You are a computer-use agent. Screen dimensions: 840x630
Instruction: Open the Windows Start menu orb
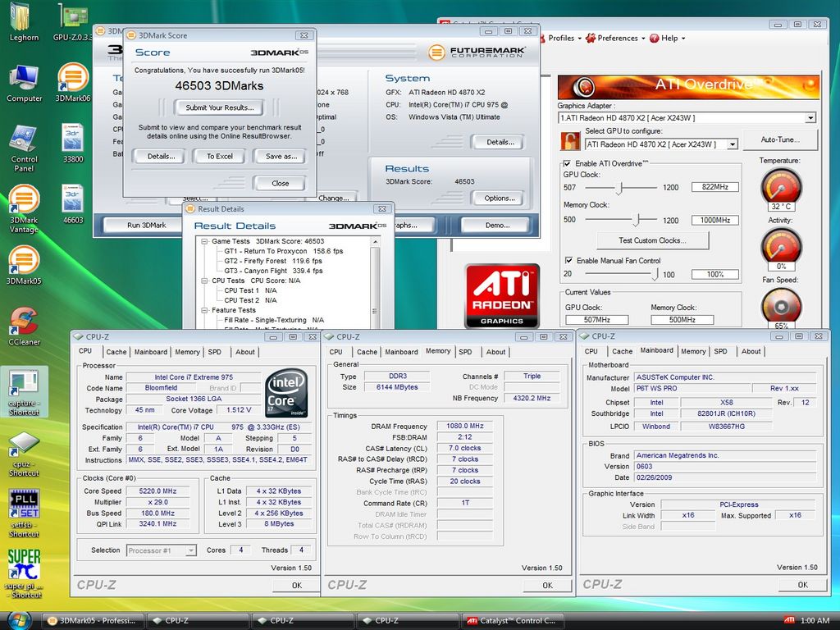pos(20,621)
